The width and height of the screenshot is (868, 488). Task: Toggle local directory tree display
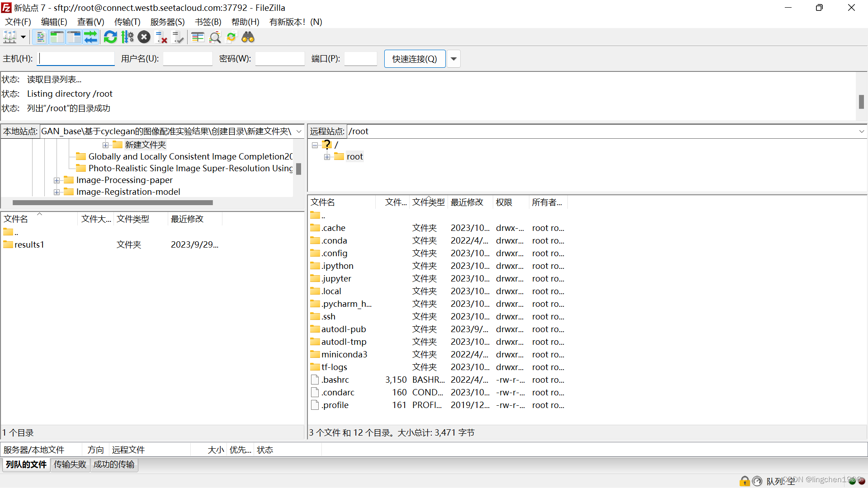[57, 37]
